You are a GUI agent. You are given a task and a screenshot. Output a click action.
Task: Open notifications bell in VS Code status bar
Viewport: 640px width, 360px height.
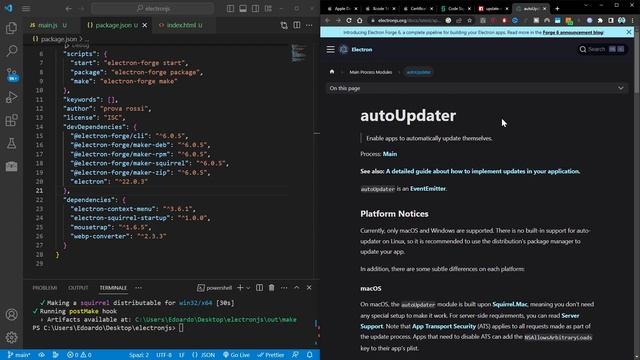coord(310,355)
